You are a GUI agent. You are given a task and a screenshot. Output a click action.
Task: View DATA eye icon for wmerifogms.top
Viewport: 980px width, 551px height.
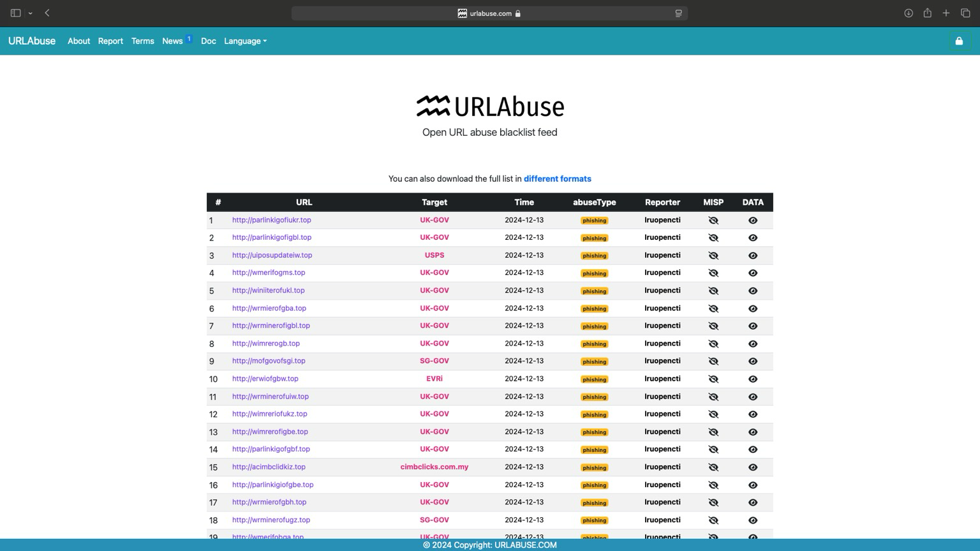pyautogui.click(x=753, y=273)
